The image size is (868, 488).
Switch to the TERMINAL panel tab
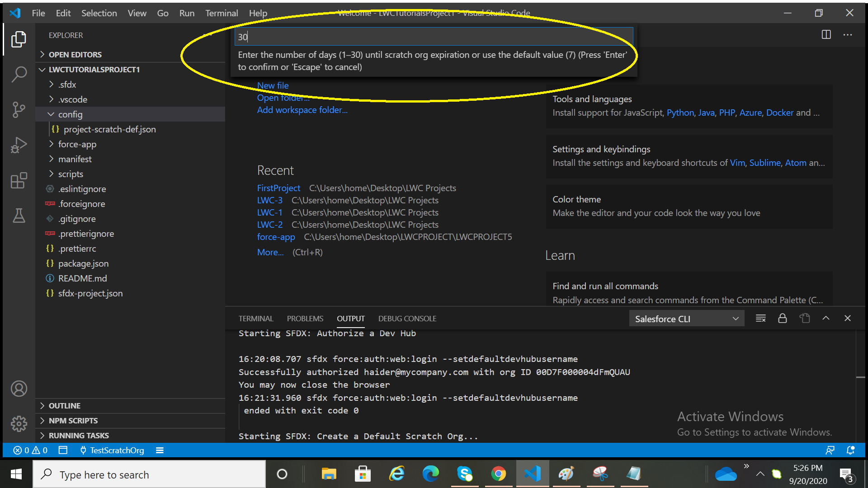pos(256,319)
